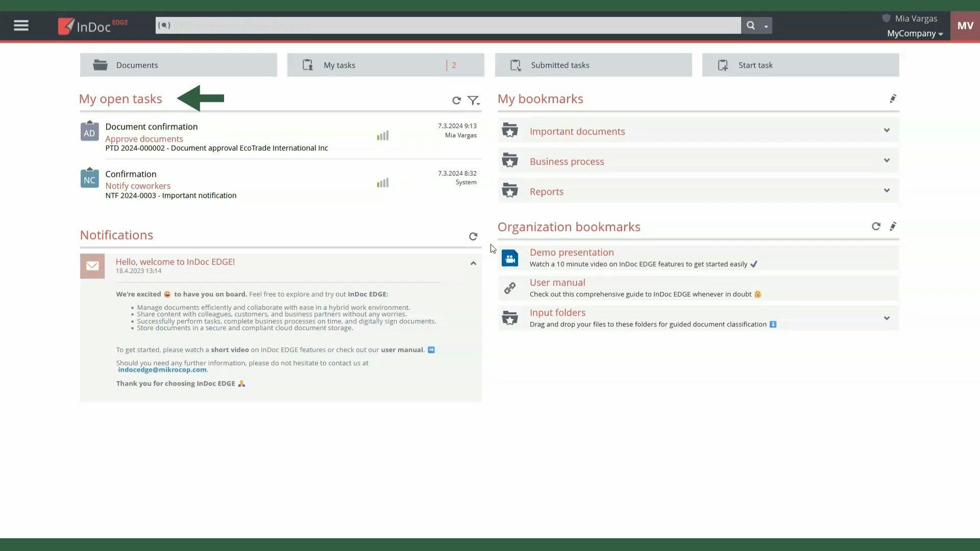Refresh the Organization bookmarks section

point(876,226)
